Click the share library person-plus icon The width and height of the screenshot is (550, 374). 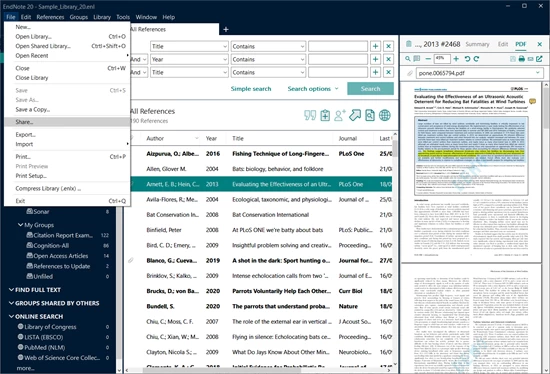click(x=340, y=115)
